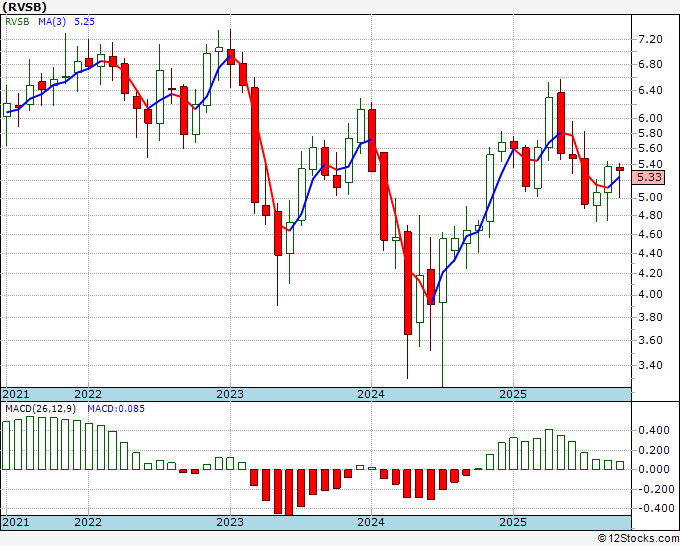Screen dimensions: 680x546
Task: Click the MA(3) legend label
Action: click(52, 22)
